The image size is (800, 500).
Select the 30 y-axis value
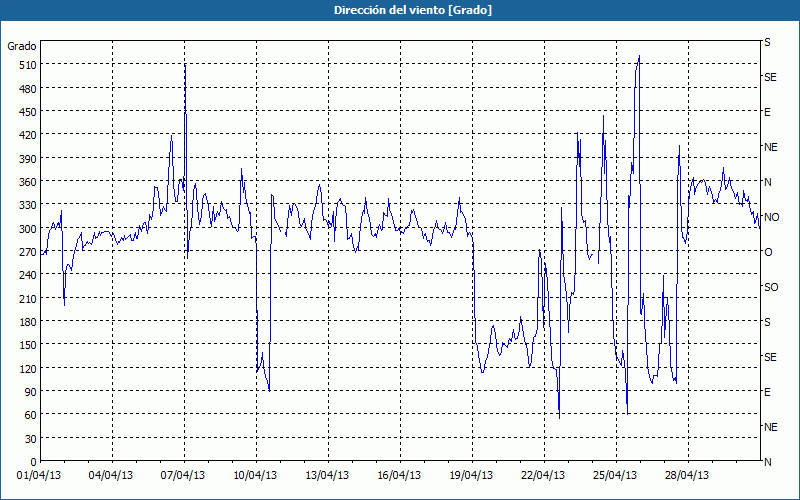(31, 439)
